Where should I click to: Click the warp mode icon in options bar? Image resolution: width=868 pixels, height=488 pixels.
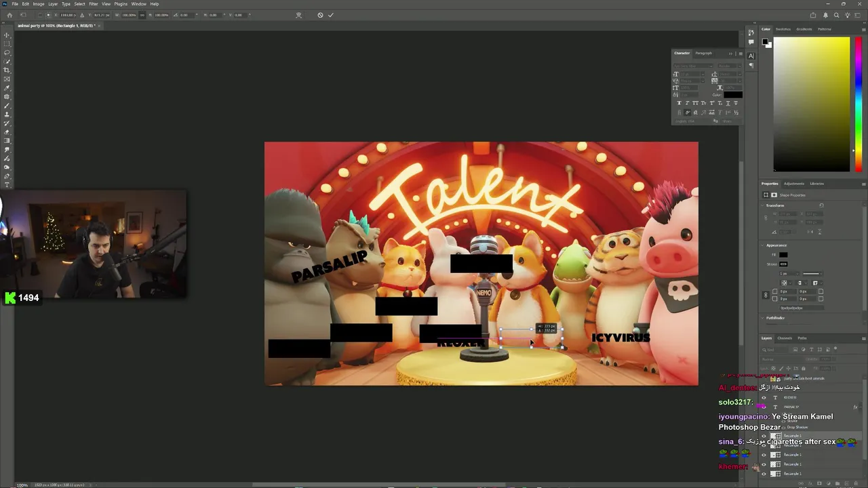299,15
